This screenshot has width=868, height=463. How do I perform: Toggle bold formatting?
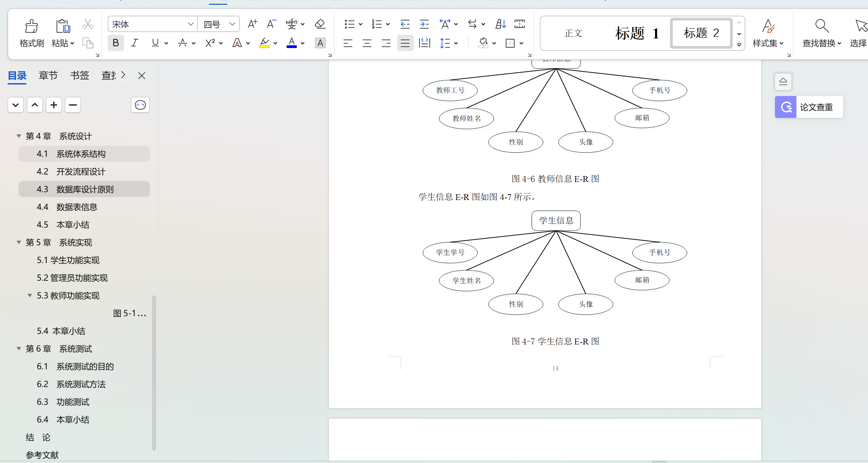116,43
